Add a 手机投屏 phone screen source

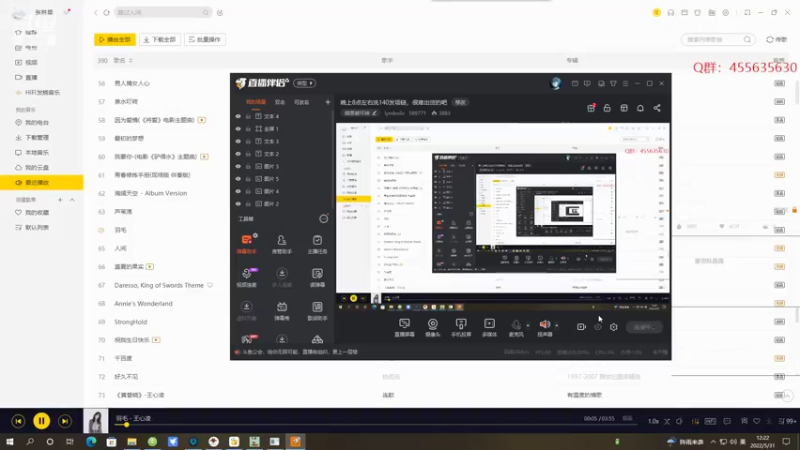click(461, 327)
